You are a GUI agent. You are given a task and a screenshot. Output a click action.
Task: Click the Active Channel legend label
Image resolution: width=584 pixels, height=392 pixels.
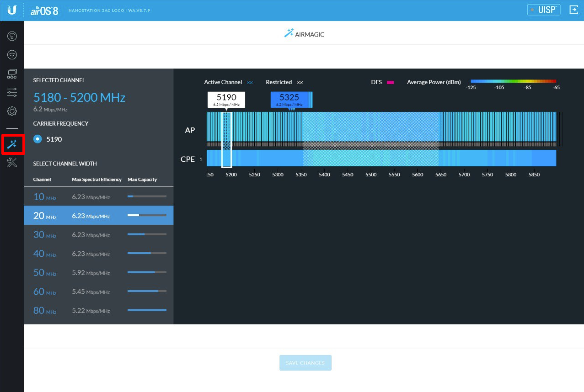click(x=223, y=82)
